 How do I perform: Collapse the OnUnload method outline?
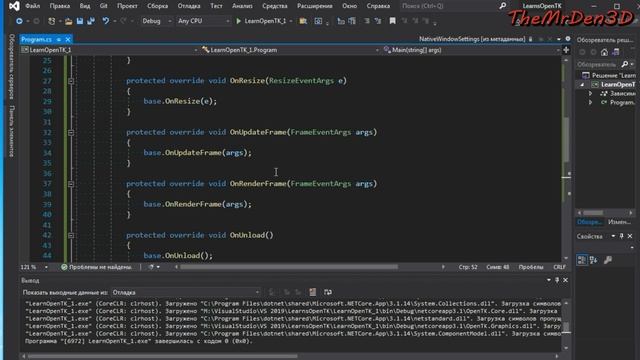[71, 235]
